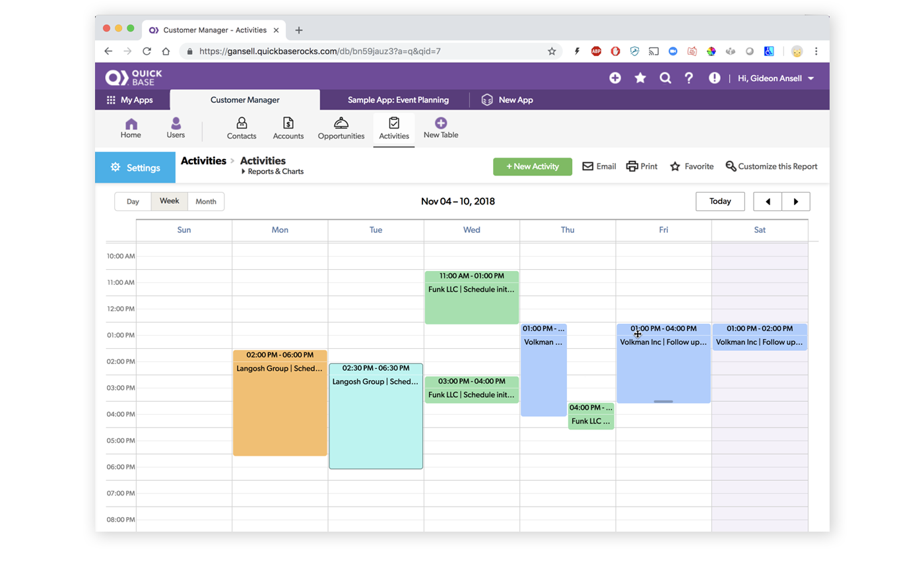
Task: Click the Quick Base logo
Action: tap(133, 77)
